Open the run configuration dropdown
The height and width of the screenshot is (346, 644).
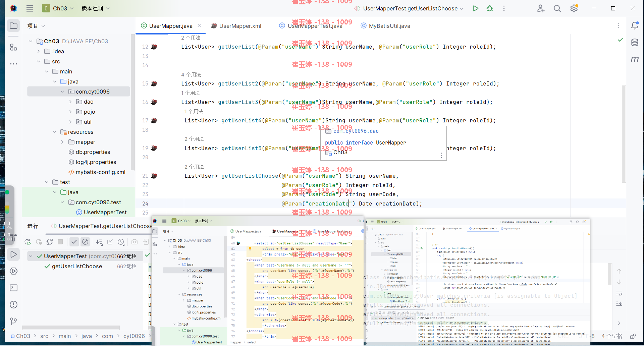click(x=409, y=8)
